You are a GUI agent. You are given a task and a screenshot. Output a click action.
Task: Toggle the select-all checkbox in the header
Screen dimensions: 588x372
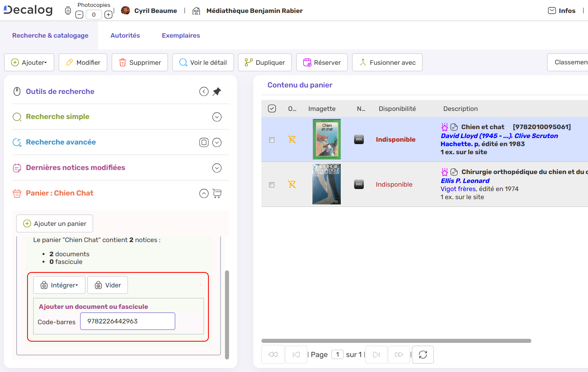coord(272,108)
